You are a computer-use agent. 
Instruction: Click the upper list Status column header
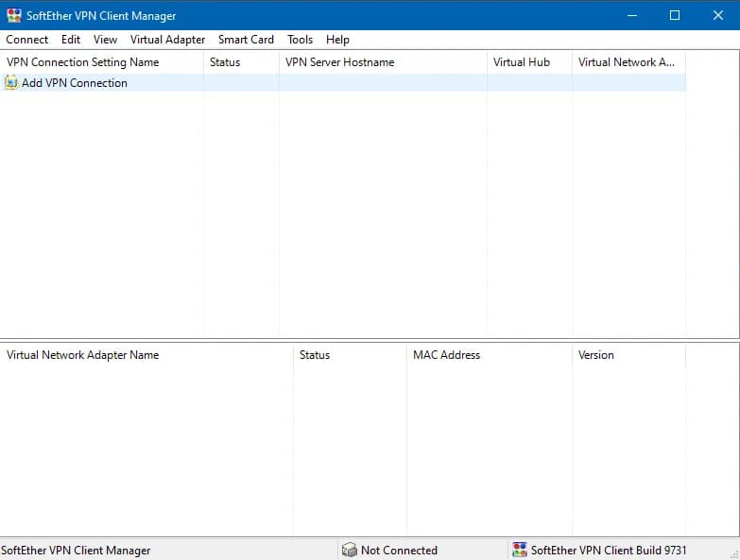pyautogui.click(x=241, y=62)
